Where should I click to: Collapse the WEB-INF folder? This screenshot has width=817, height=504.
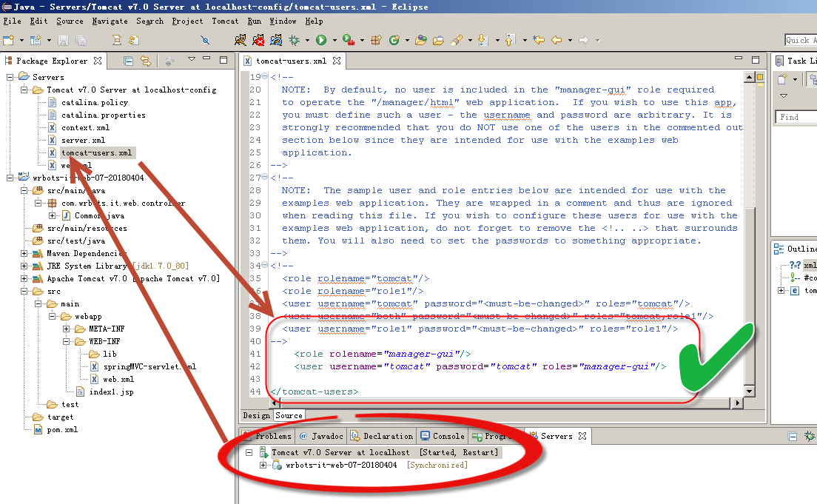(x=66, y=341)
